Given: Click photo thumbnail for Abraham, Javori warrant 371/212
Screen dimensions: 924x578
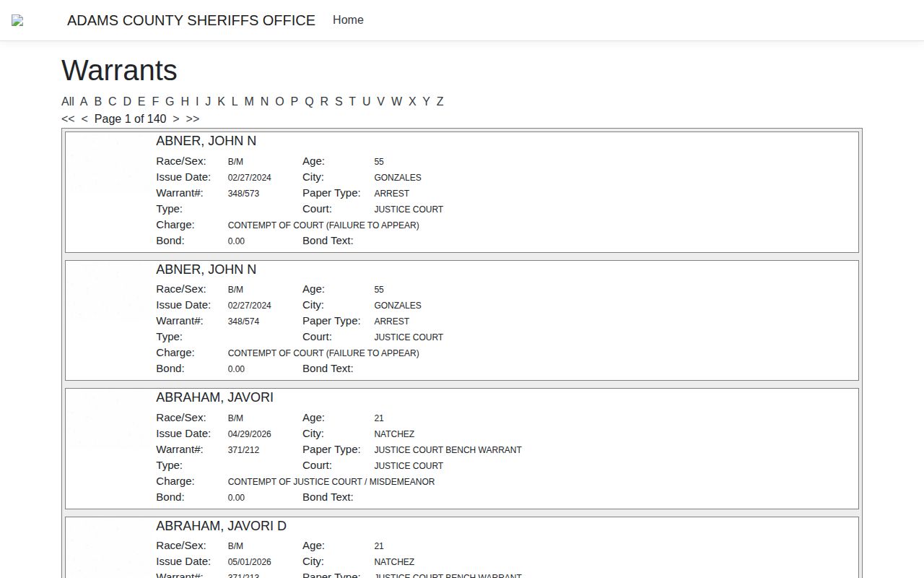Looking at the screenshot, I should (108, 420).
